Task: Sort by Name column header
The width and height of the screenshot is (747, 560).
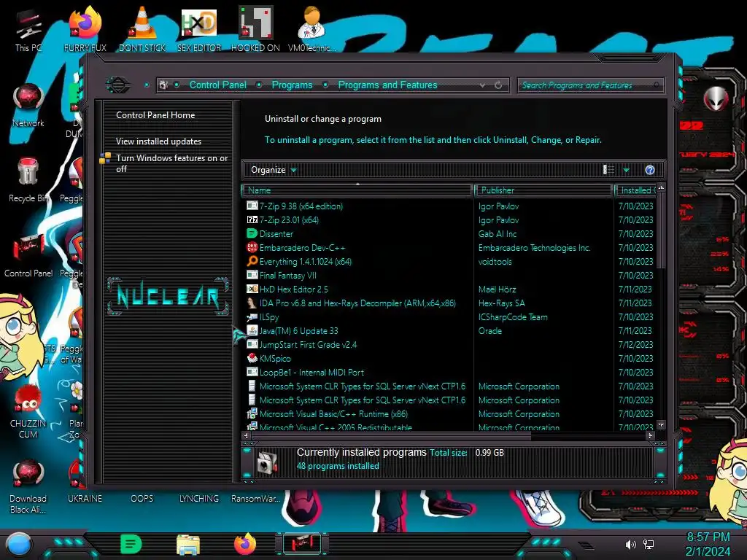Action: coord(357,190)
